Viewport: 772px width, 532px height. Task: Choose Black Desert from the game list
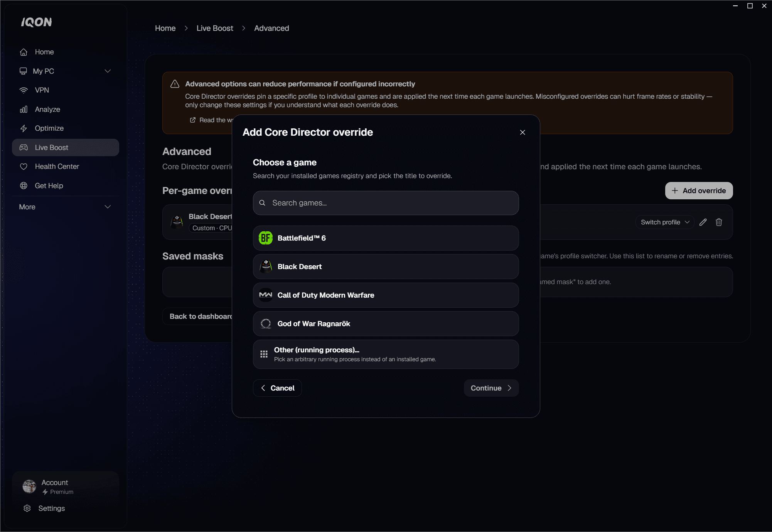click(x=386, y=266)
